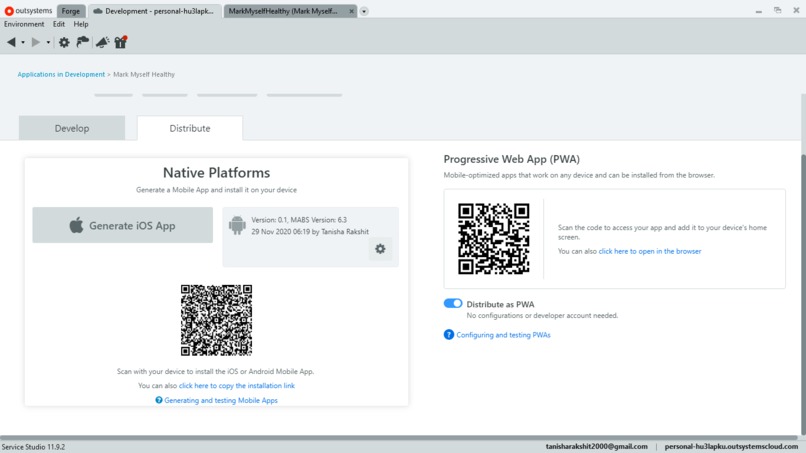Click the Service Studio 11.9.2 version text
The image size is (806, 453).
pyautogui.click(x=33, y=447)
